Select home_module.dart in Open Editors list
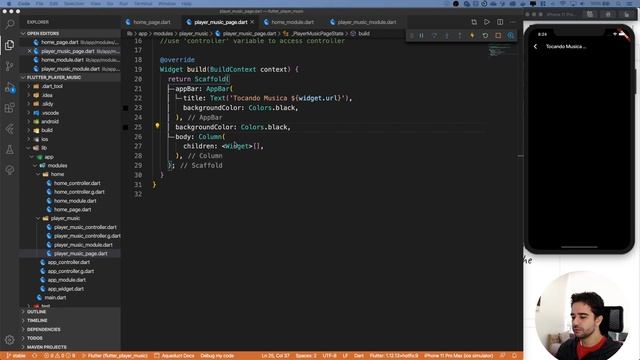Image resolution: width=640 pixels, height=360 pixels. tap(70, 60)
